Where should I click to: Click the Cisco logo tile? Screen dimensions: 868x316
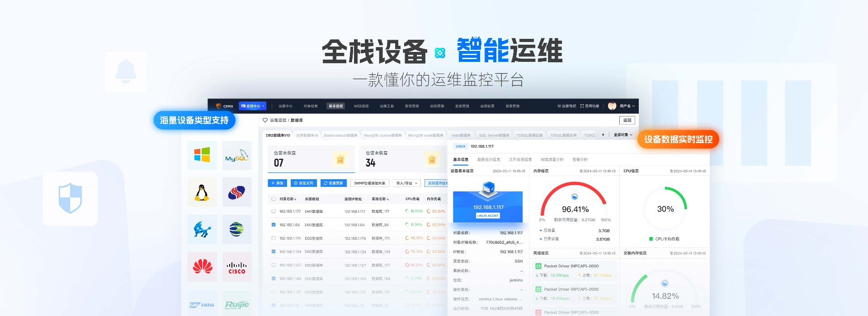pos(237,267)
